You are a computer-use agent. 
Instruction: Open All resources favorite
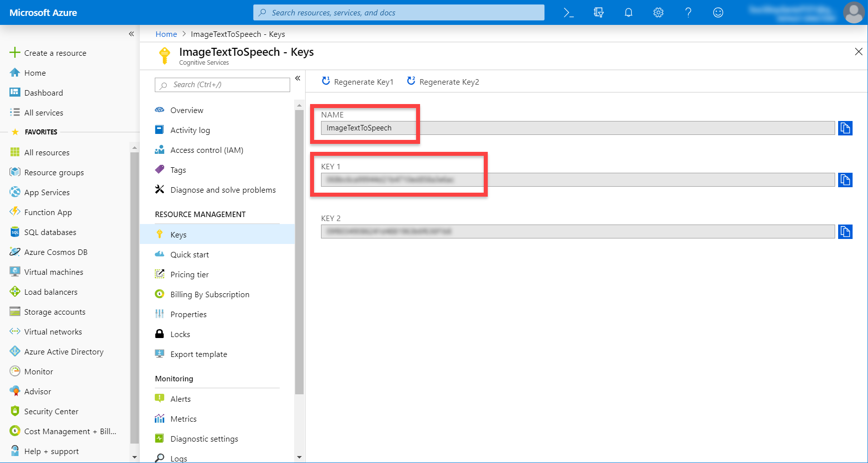(x=40, y=152)
